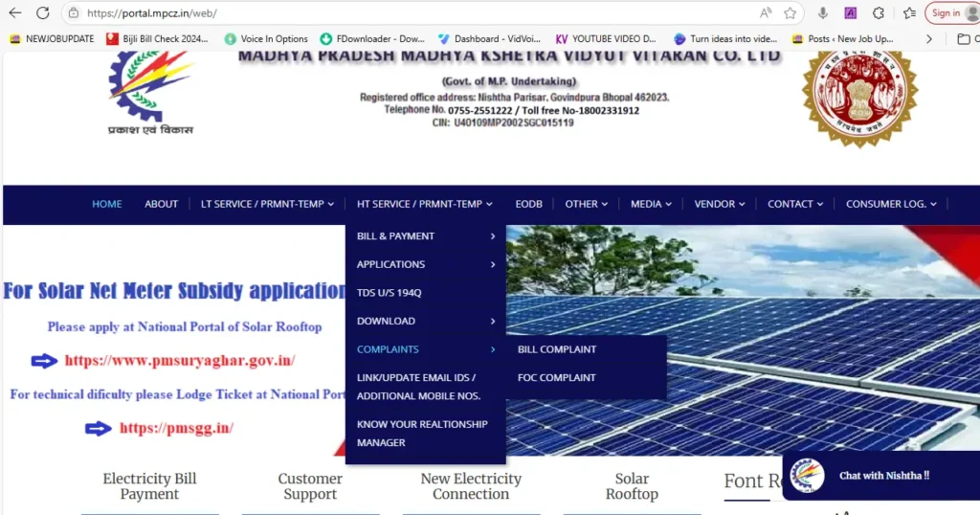View site information lock icon
The height and width of the screenshot is (515, 980).
(74, 12)
